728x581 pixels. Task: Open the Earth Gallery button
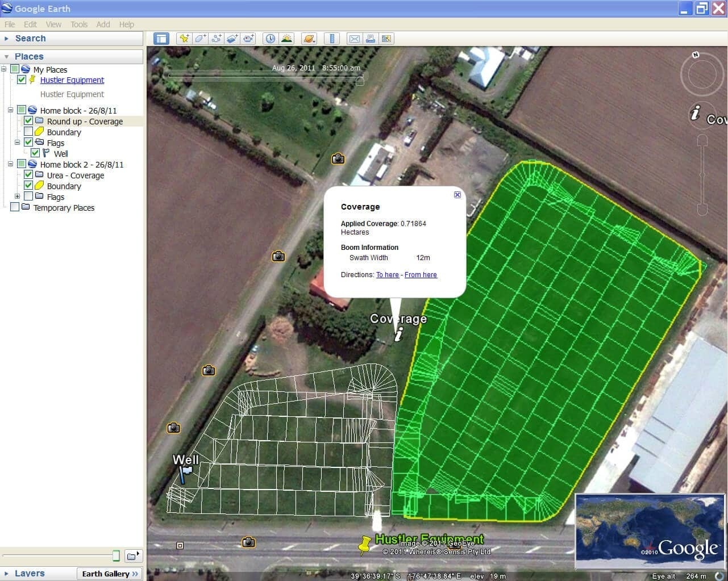tap(110, 574)
